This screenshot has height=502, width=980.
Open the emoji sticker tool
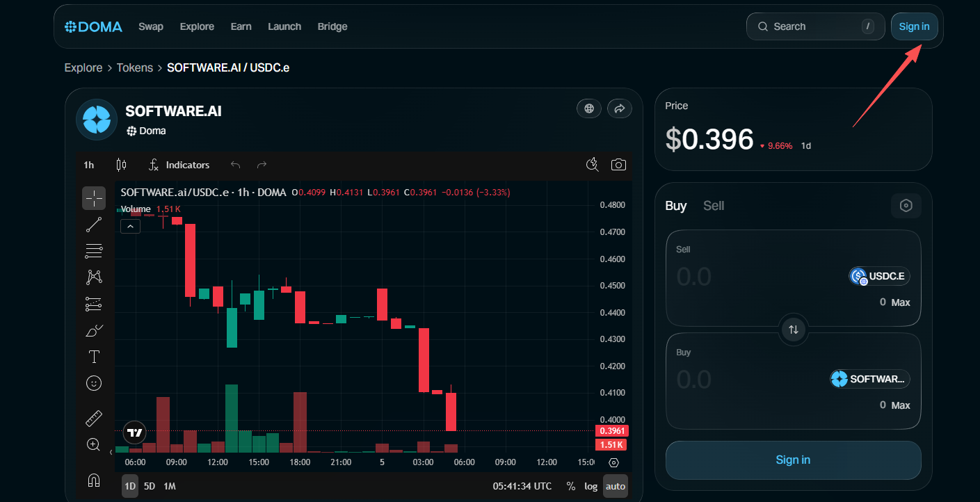(x=94, y=383)
